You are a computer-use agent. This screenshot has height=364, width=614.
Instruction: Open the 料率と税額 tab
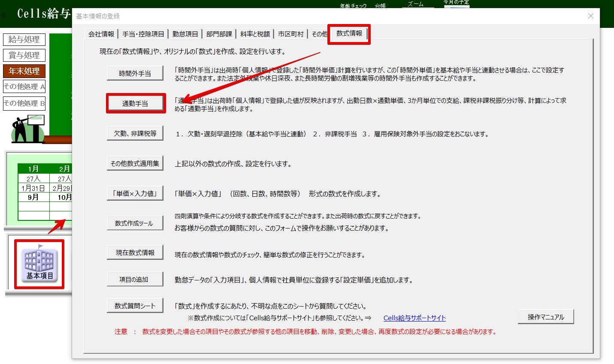click(255, 34)
